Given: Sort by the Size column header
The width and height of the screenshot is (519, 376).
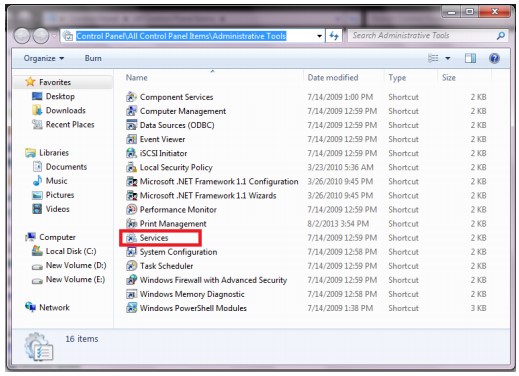Looking at the screenshot, I should tap(449, 78).
